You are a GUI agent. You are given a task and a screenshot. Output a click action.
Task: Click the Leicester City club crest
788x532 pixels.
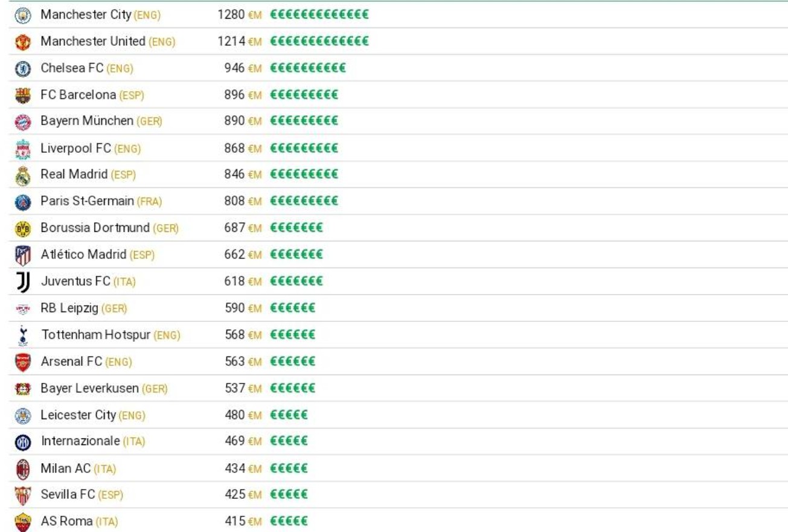(x=22, y=416)
